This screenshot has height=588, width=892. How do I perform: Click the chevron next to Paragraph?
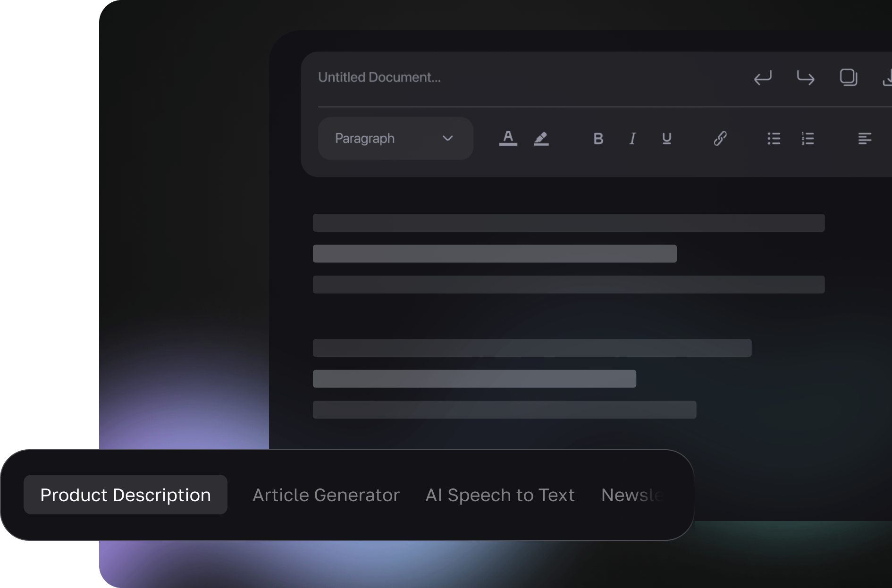tap(447, 138)
